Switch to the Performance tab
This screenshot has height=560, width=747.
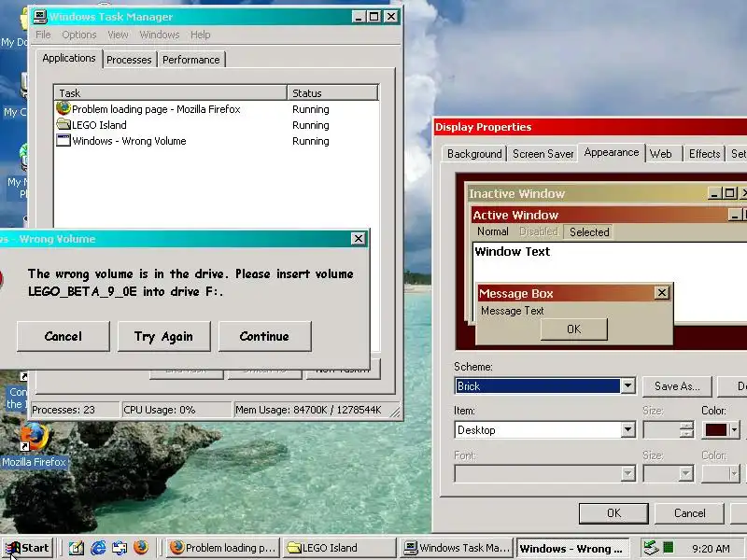(x=191, y=60)
